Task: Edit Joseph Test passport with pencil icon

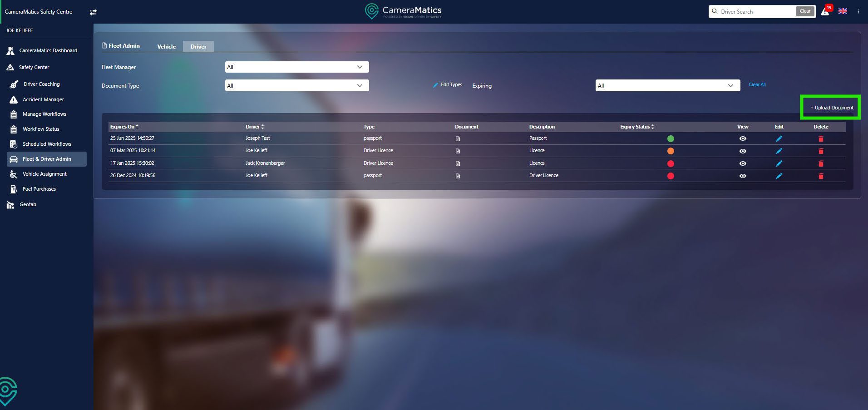Action: coord(779,138)
